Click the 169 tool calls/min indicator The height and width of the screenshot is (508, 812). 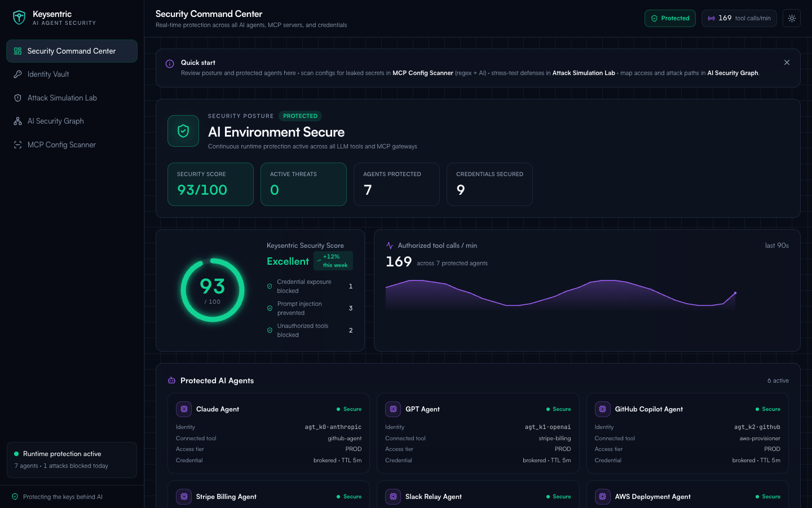pos(739,18)
